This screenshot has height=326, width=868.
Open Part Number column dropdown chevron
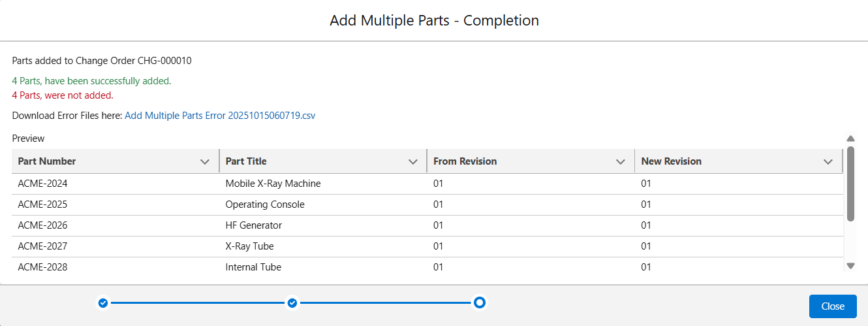pyautogui.click(x=205, y=162)
